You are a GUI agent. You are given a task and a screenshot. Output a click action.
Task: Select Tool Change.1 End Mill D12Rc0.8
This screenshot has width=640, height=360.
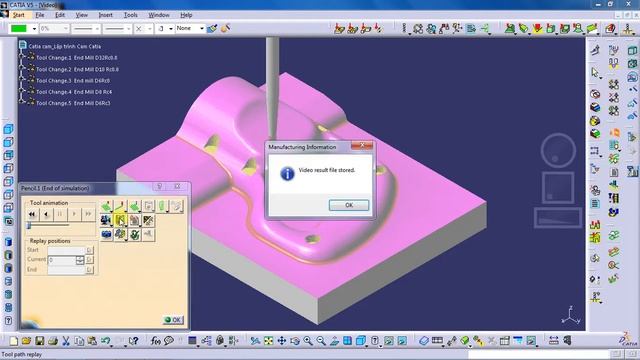(76, 58)
